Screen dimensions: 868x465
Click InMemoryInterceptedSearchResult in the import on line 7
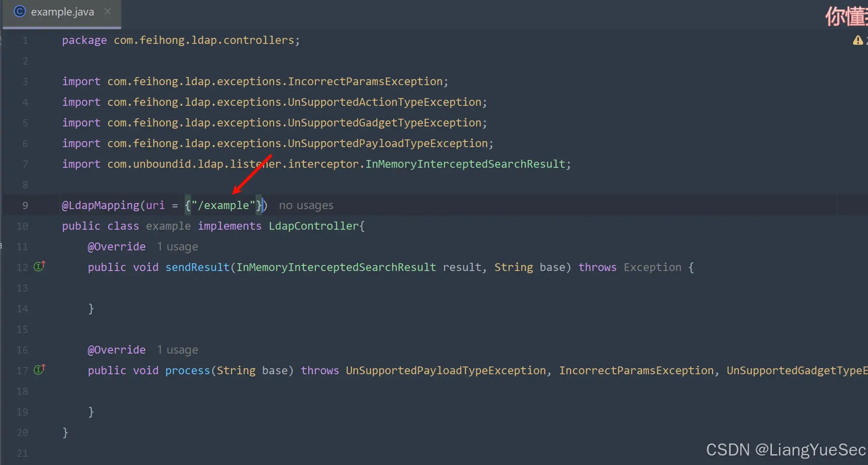click(465, 164)
